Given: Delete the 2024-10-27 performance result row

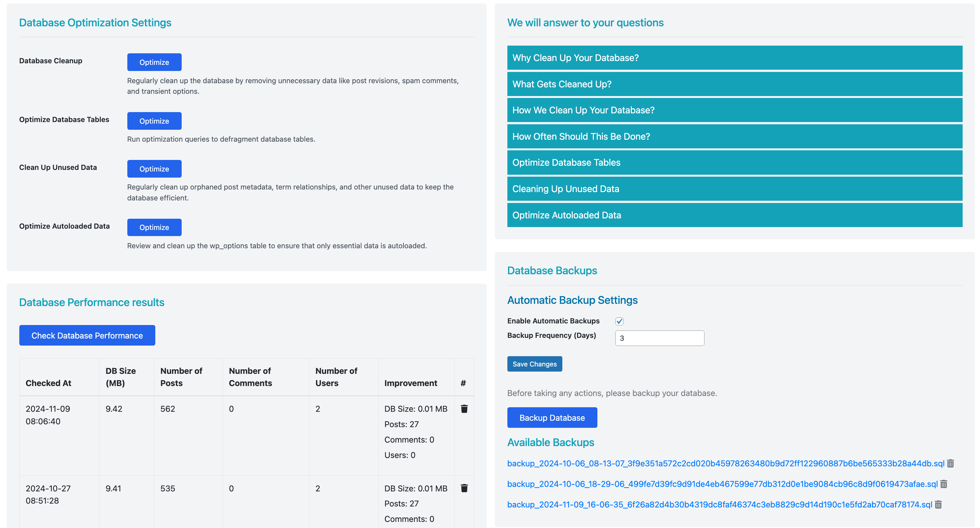Looking at the screenshot, I should click(x=464, y=488).
